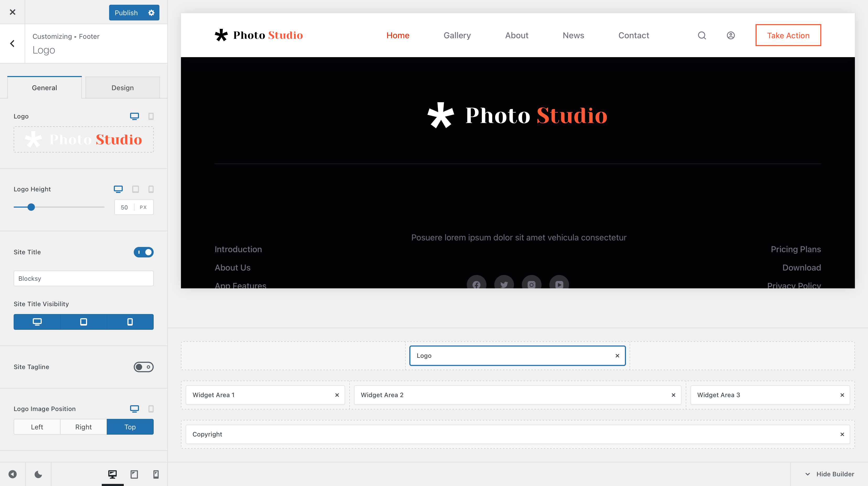Image resolution: width=868 pixels, height=486 pixels.
Task: Set logo image position to Left
Action: [x=37, y=427]
